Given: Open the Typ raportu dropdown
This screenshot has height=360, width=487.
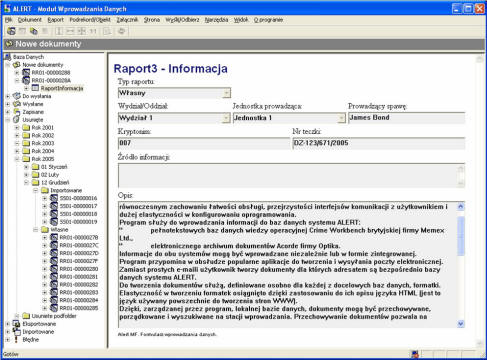Looking at the screenshot, I should coord(226,93).
